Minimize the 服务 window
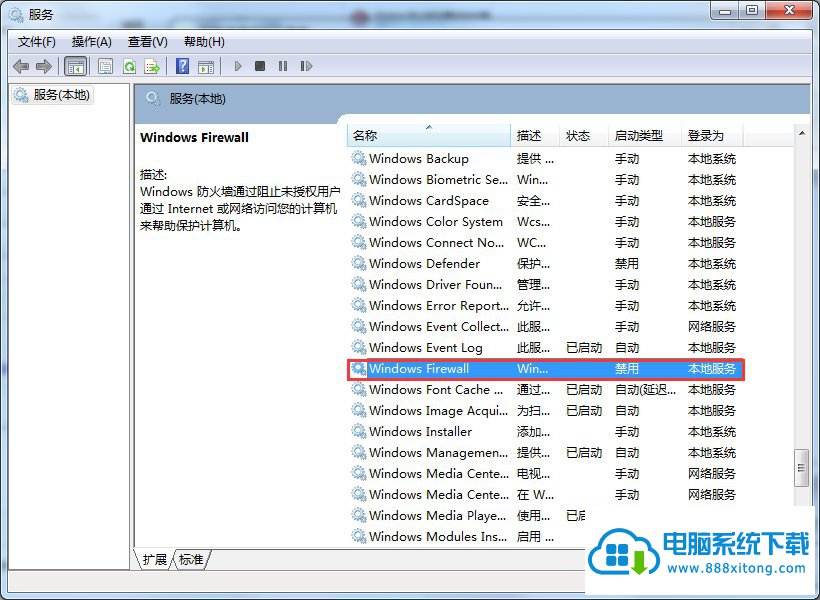Viewport: 820px width, 600px height. [725, 11]
